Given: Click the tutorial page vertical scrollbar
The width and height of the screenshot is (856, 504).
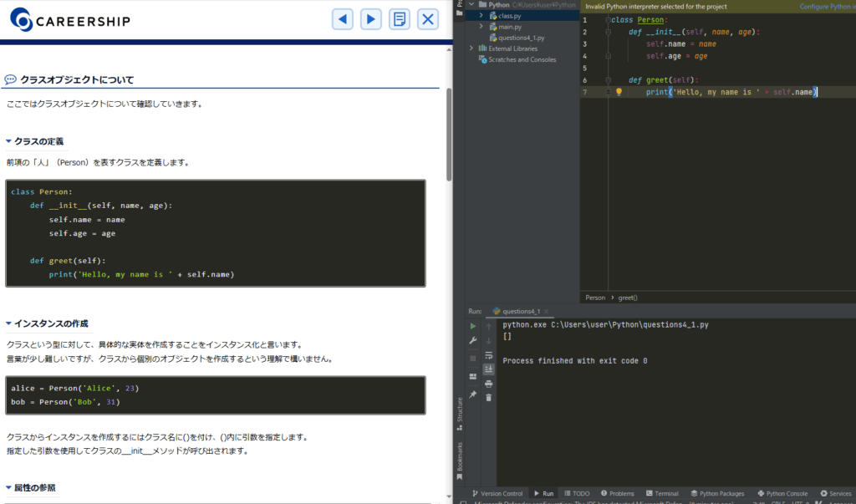Looking at the screenshot, I should click(449, 134).
